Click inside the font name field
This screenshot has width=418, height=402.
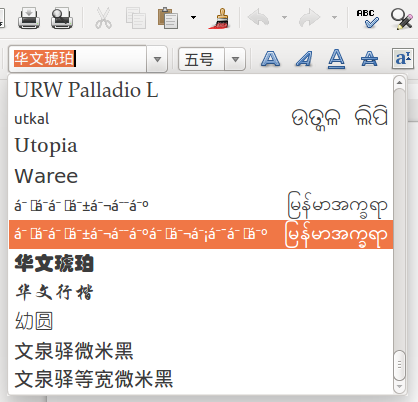click(x=77, y=59)
